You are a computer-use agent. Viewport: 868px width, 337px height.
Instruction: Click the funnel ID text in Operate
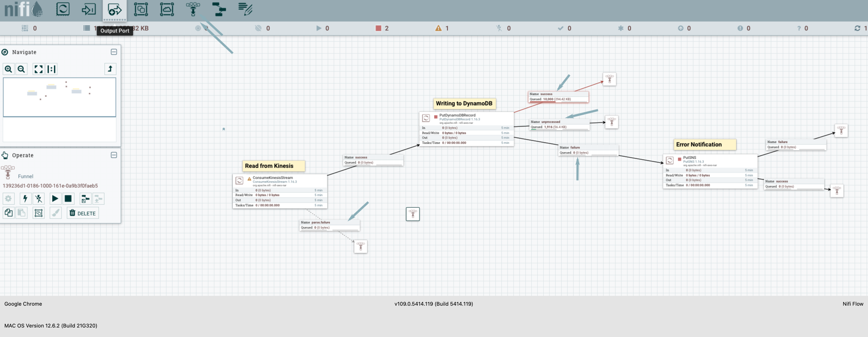[50, 186]
